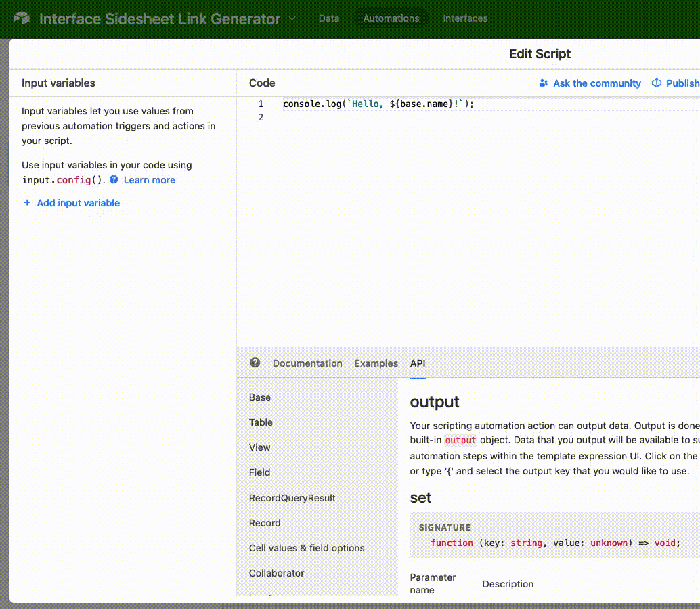Click the red 'output' inline code word
This screenshot has width=700, height=609.
coord(460,441)
